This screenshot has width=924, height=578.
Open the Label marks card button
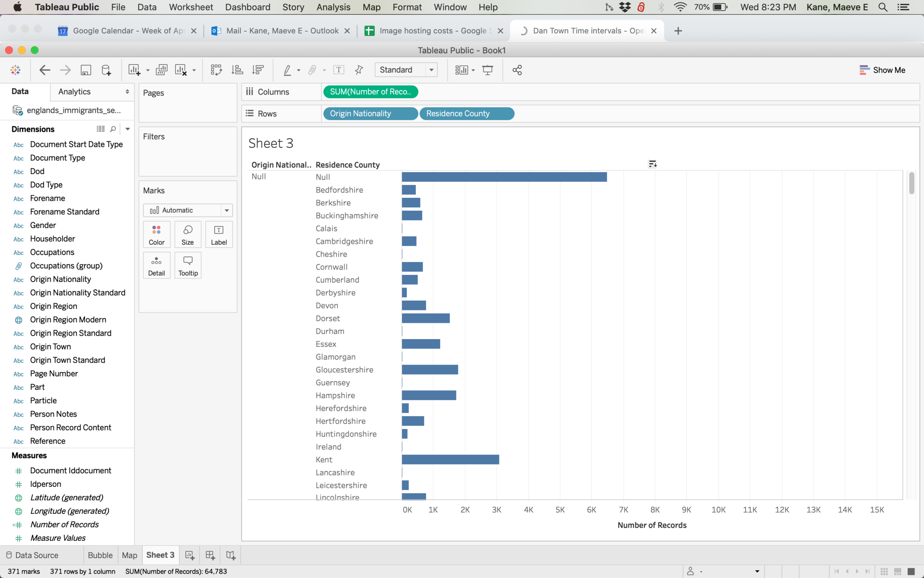click(219, 235)
